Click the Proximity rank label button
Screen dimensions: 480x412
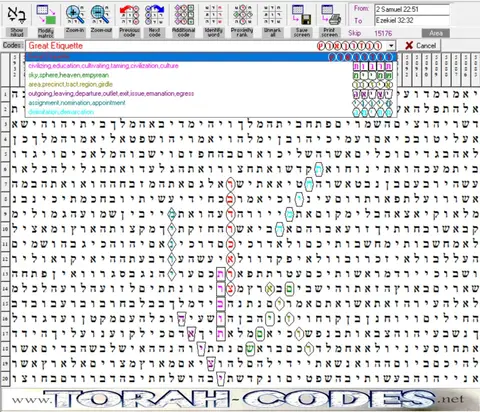click(242, 32)
